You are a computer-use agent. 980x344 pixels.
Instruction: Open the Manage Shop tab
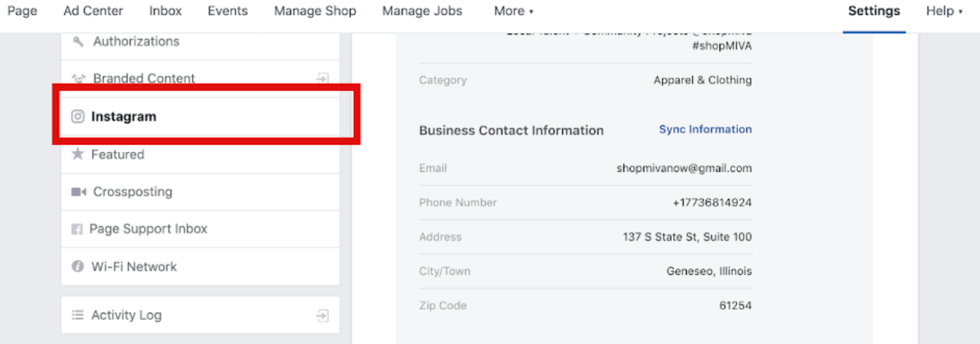point(315,11)
